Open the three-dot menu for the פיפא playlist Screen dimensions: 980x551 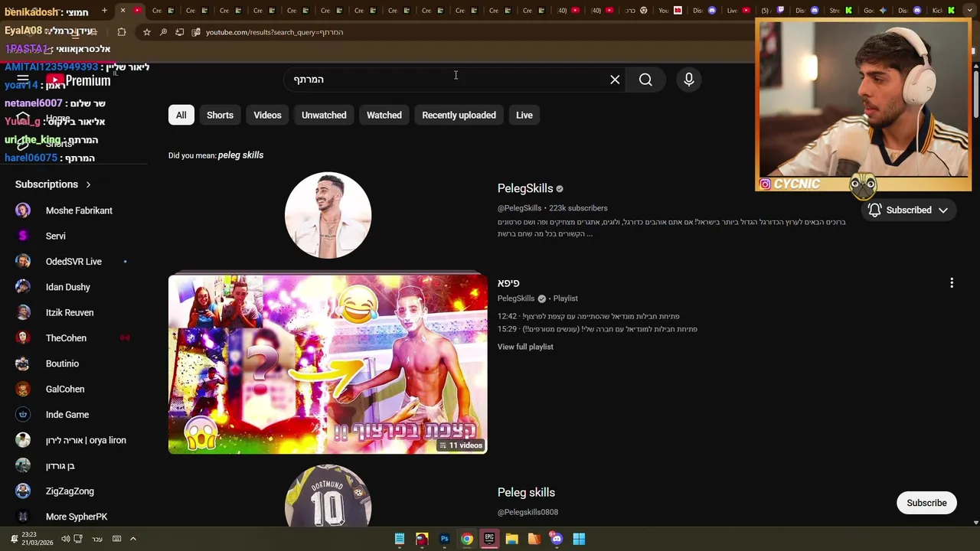(x=952, y=283)
